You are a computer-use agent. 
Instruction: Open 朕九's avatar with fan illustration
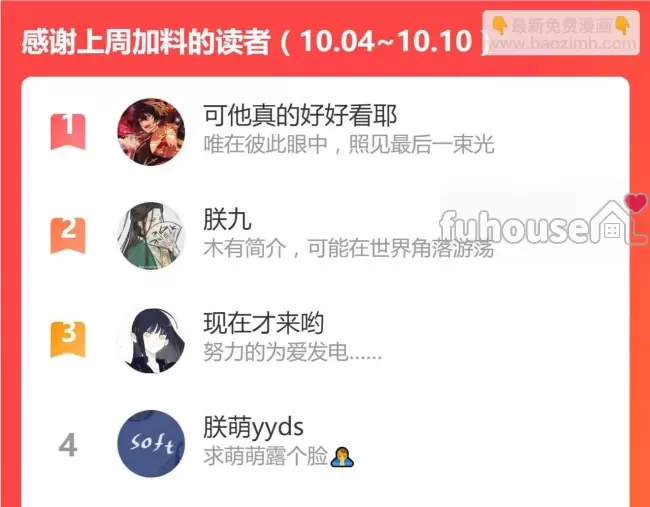[151, 235]
